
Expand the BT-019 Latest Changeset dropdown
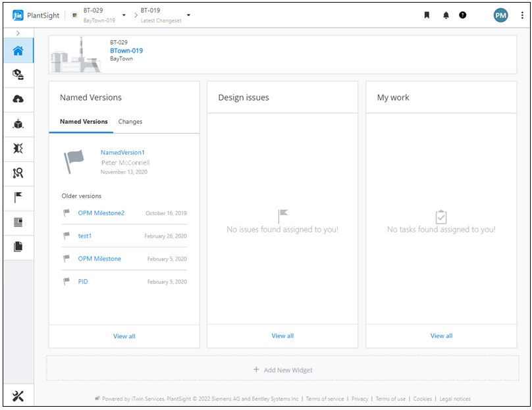click(188, 15)
